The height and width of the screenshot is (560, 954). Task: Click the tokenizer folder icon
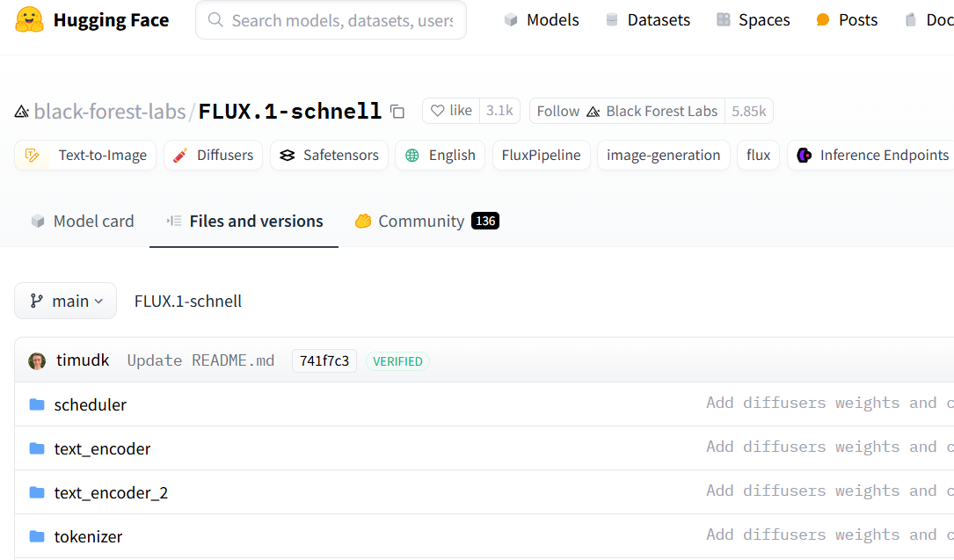coord(37,536)
